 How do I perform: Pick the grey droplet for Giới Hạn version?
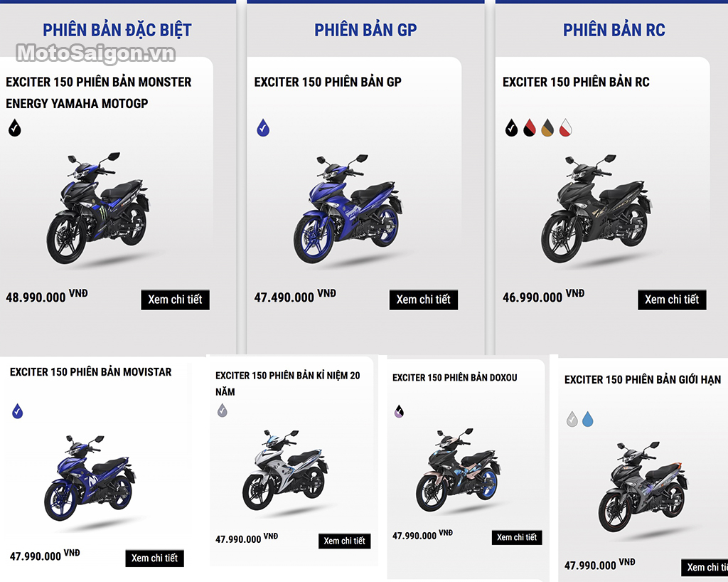[x=572, y=419]
